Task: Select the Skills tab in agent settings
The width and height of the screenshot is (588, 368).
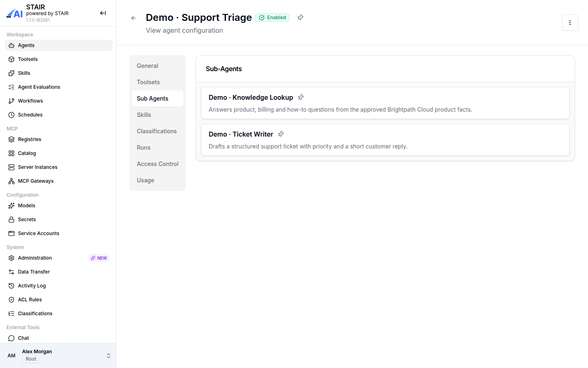Action: (x=158, y=115)
